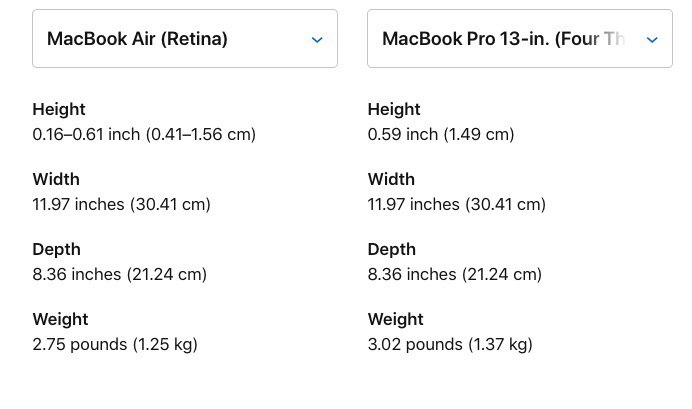Click the 3.02 pounds weight value
The width and height of the screenshot is (692, 409).
(450, 345)
